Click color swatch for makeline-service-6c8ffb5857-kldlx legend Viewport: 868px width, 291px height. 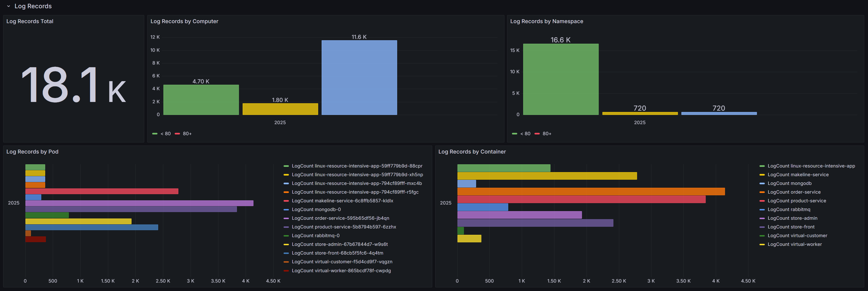[286, 201]
